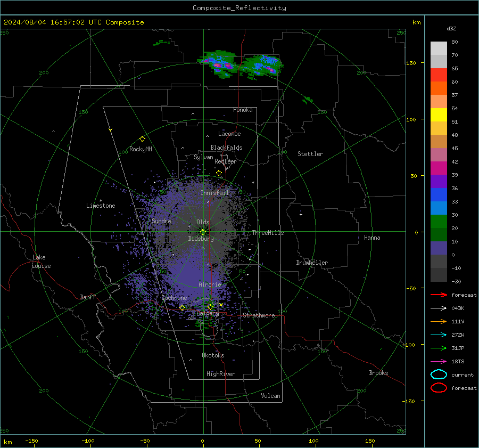The image size is (479, 448).
Task: Click the red forecast arrow in legend
Action: (x=439, y=295)
